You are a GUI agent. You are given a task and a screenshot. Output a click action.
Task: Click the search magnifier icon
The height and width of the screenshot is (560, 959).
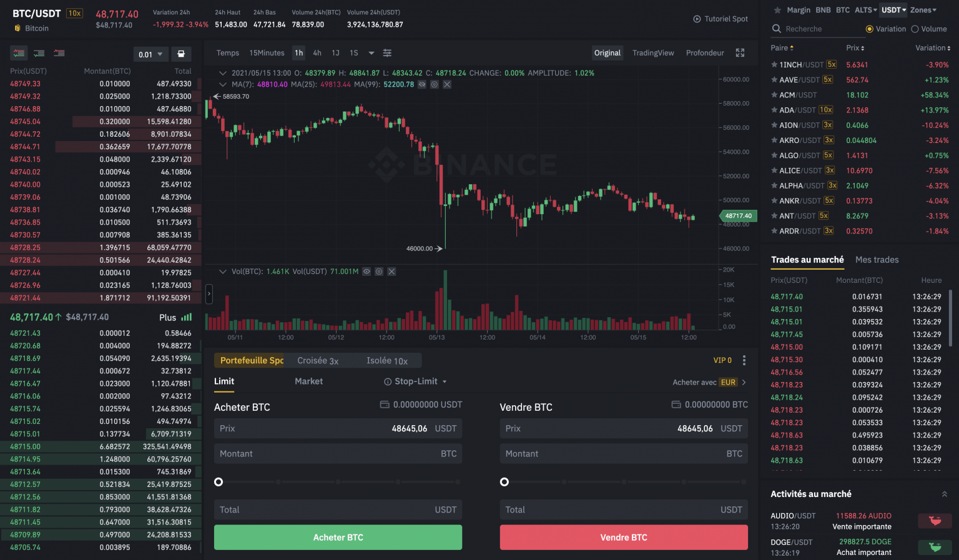tap(777, 29)
